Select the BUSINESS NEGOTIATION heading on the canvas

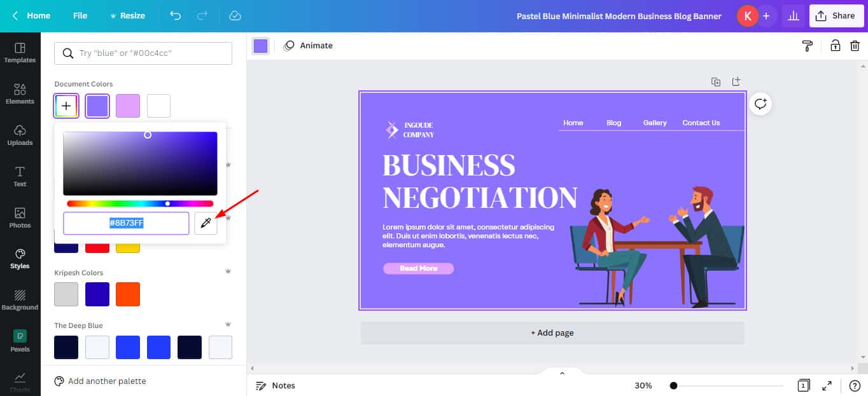point(480,182)
